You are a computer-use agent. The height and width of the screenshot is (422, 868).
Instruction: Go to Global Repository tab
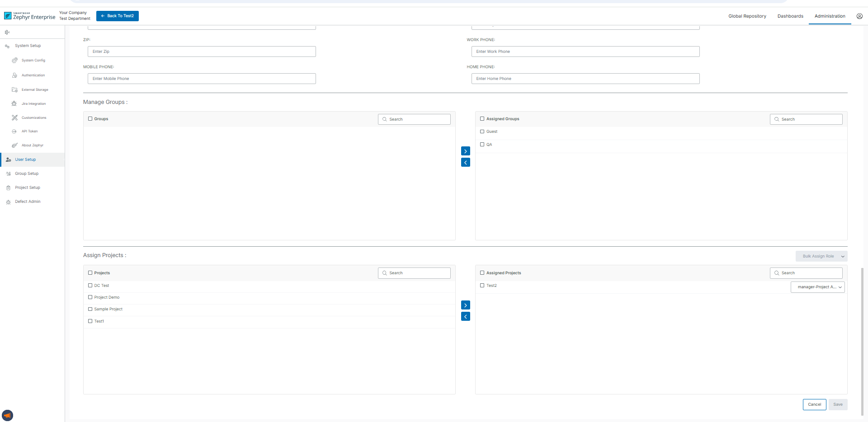(747, 16)
